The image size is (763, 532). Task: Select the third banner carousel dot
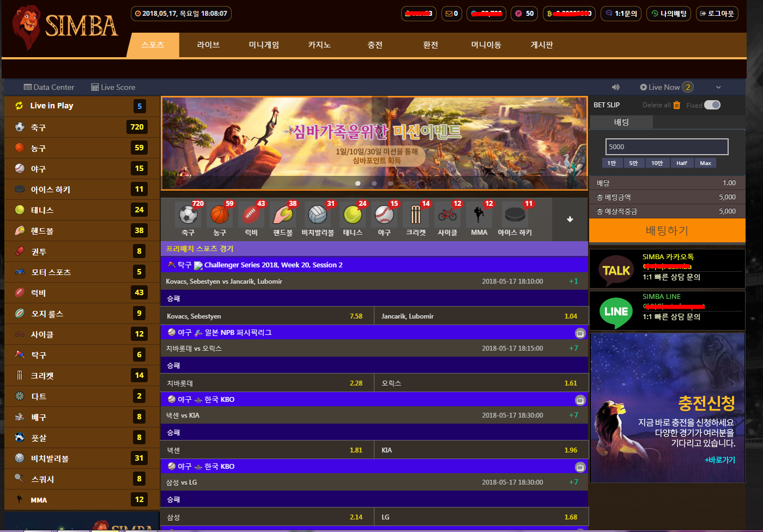click(391, 184)
